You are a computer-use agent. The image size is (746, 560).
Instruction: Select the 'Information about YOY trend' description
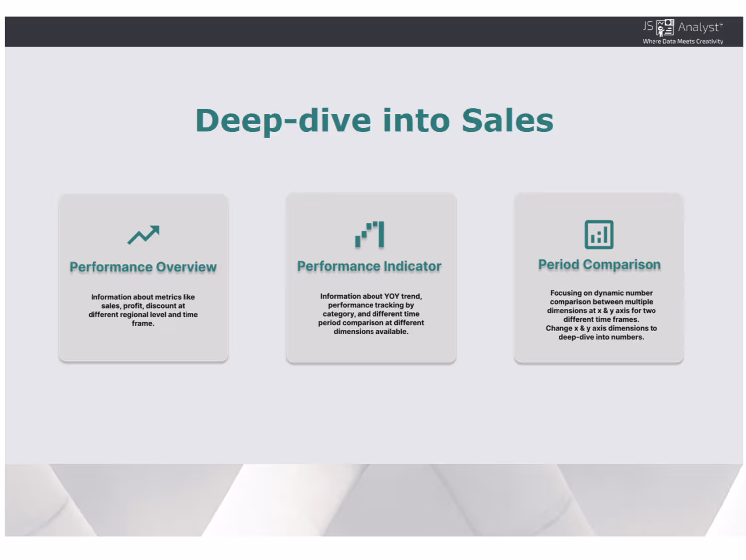(371, 314)
